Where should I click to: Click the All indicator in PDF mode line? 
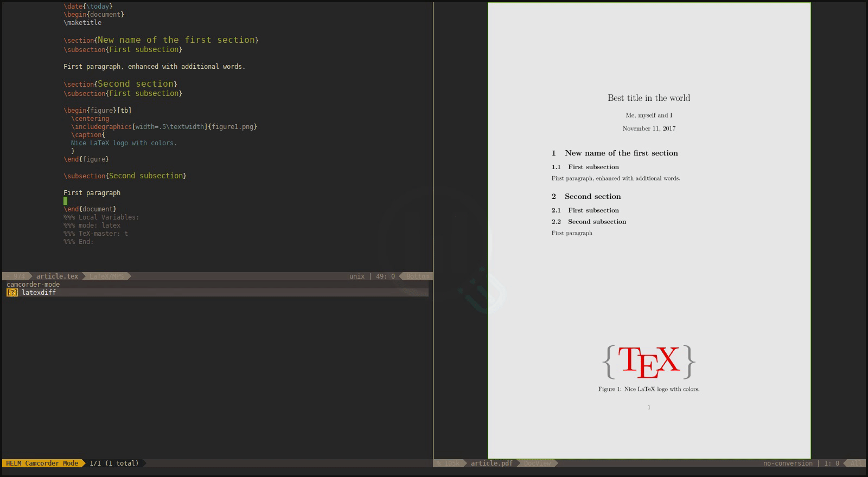856,463
